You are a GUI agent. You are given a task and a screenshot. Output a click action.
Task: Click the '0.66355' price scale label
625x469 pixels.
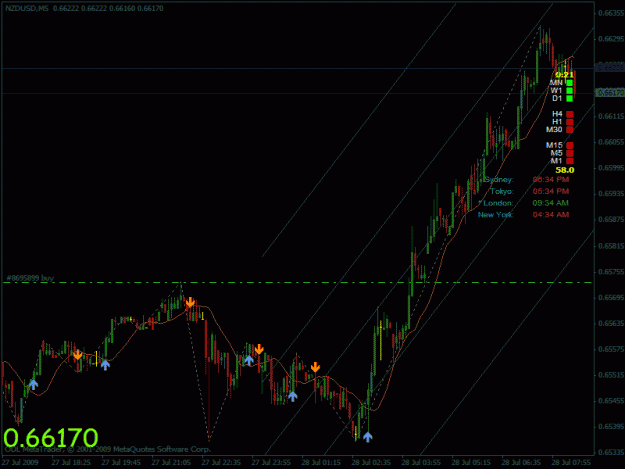pos(611,13)
